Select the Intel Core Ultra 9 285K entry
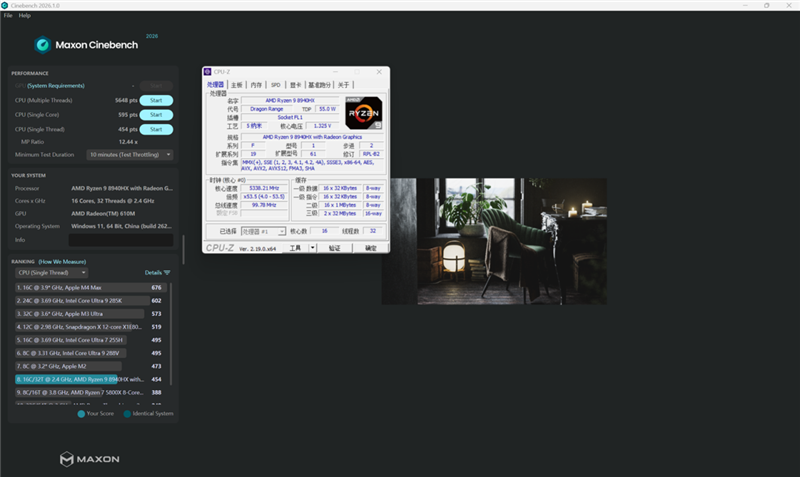Screen dimensions: 800x477 point(89,301)
